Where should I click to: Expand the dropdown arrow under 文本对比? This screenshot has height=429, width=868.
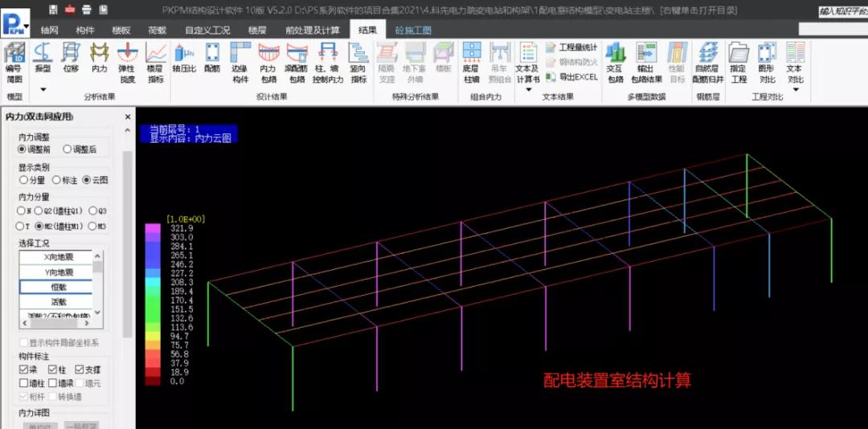click(796, 90)
